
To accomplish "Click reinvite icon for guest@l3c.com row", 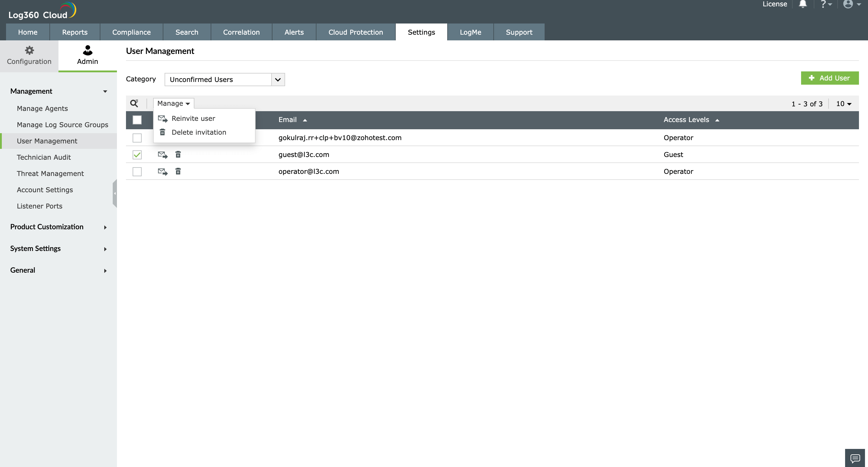I will (163, 155).
